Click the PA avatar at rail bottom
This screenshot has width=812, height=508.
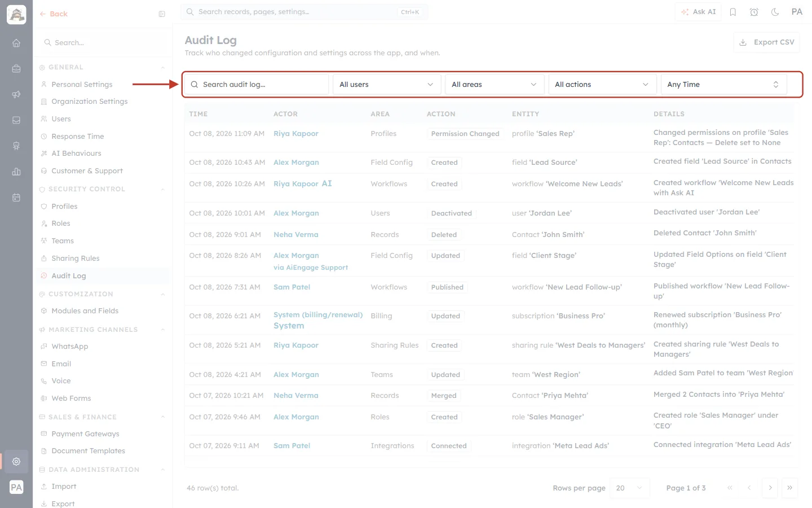pyautogui.click(x=16, y=487)
